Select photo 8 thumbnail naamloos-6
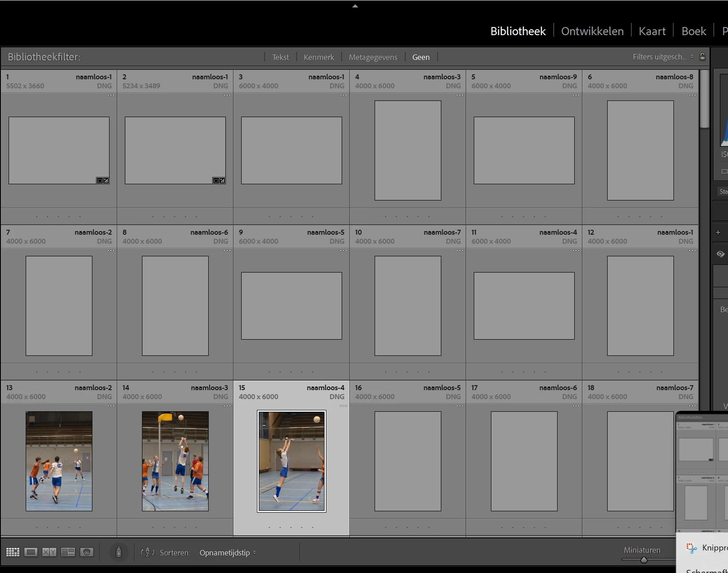 [175, 306]
